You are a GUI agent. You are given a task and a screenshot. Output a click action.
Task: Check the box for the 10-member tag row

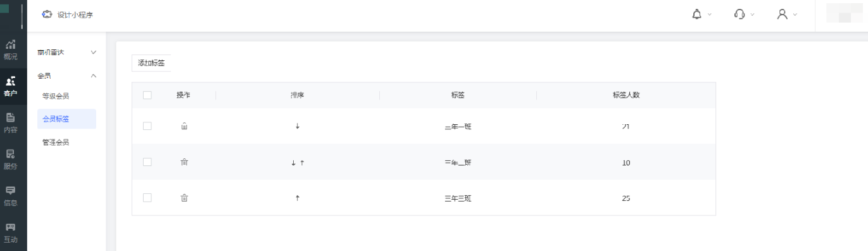tap(148, 162)
